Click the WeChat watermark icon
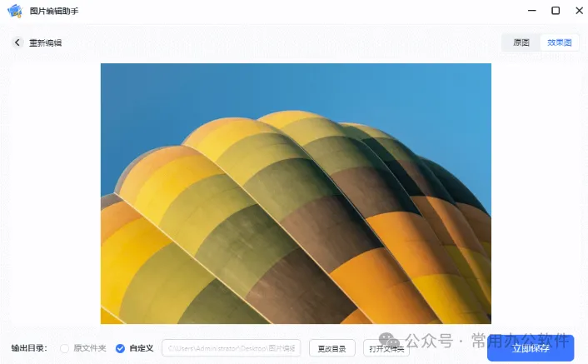Screen dimensions: 588x364 click(389, 341)
